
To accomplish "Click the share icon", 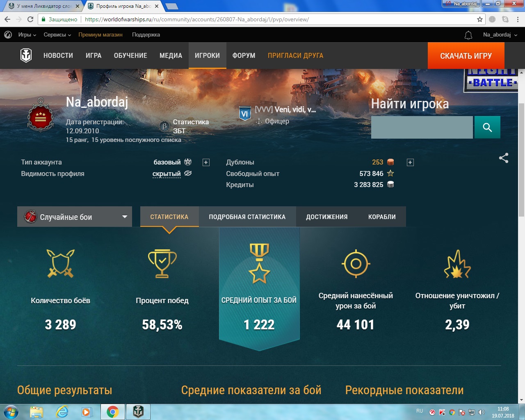I will click(x=504, y=158).
